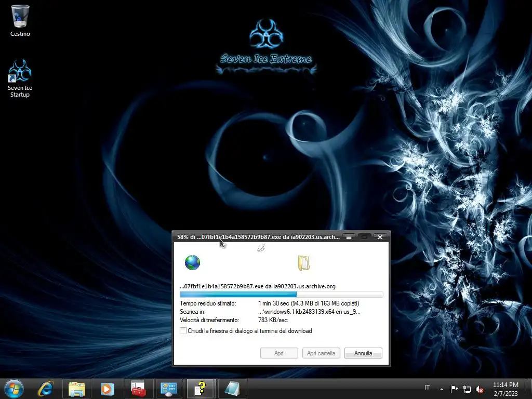Minimize the download dialog window

[x=349, y=237]
